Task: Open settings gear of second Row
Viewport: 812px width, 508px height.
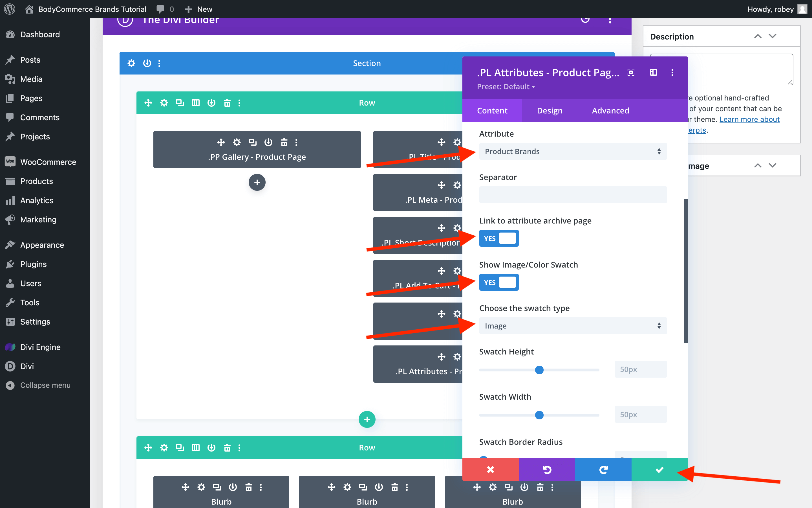Action: click(164, 448)
